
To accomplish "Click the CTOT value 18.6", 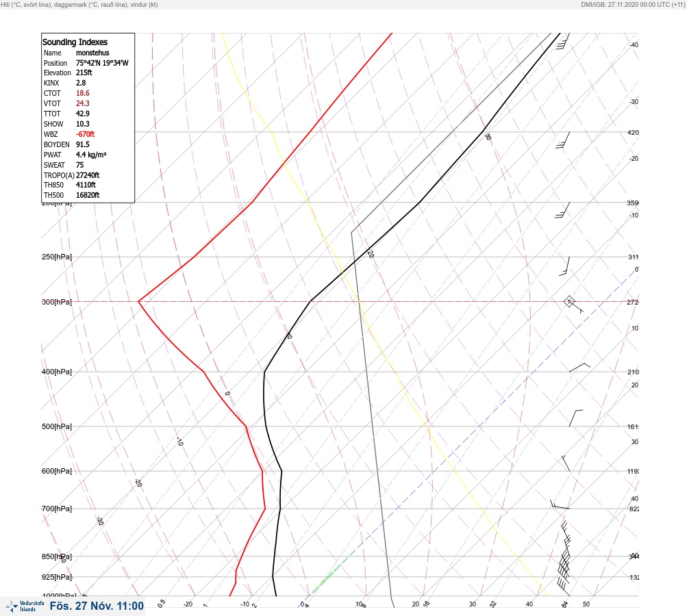I will coord(82,93).
